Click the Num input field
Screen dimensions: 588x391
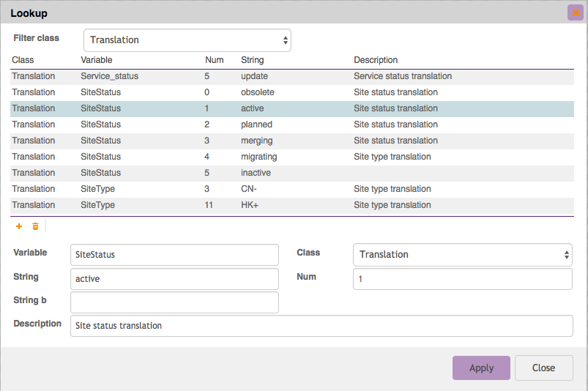462,279
